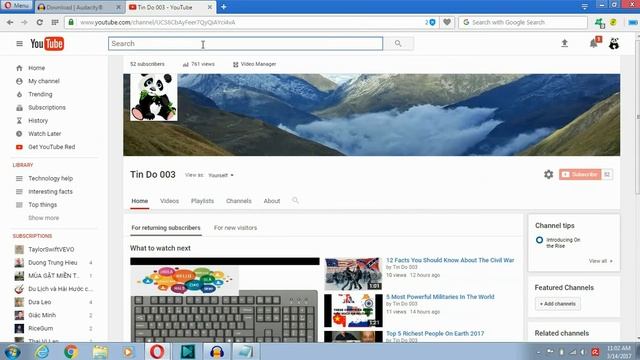Go to Home in the sidebar
This screenshot has width=640, height=360.
[36, 68]
